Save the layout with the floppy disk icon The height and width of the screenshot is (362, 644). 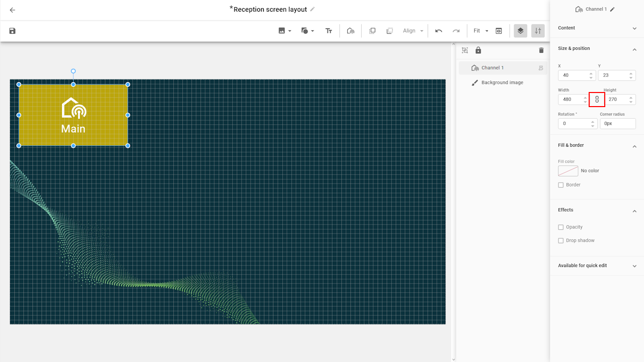(x=13, y=31)
